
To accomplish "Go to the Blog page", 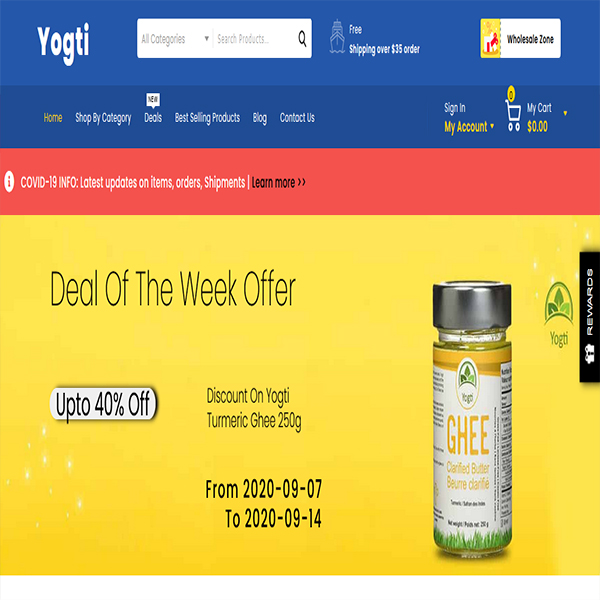I will tap(260, 118).
